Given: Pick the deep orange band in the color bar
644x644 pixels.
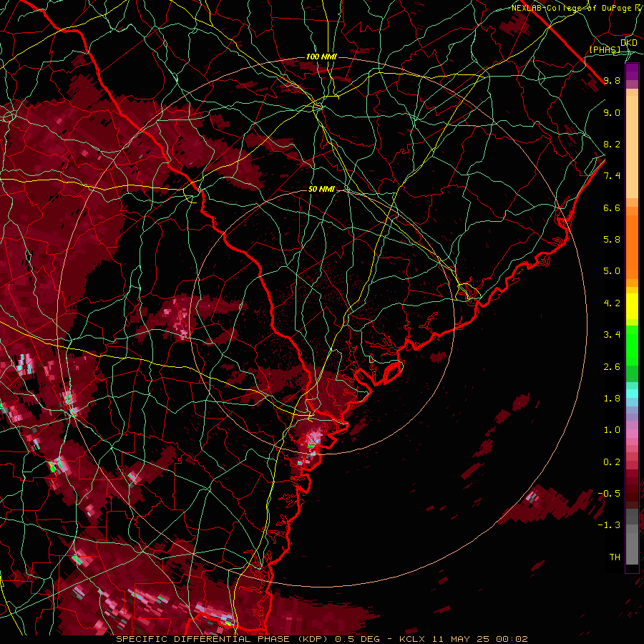Looking at the screenshot, I should pyautogui.click(x=632, y=248).
